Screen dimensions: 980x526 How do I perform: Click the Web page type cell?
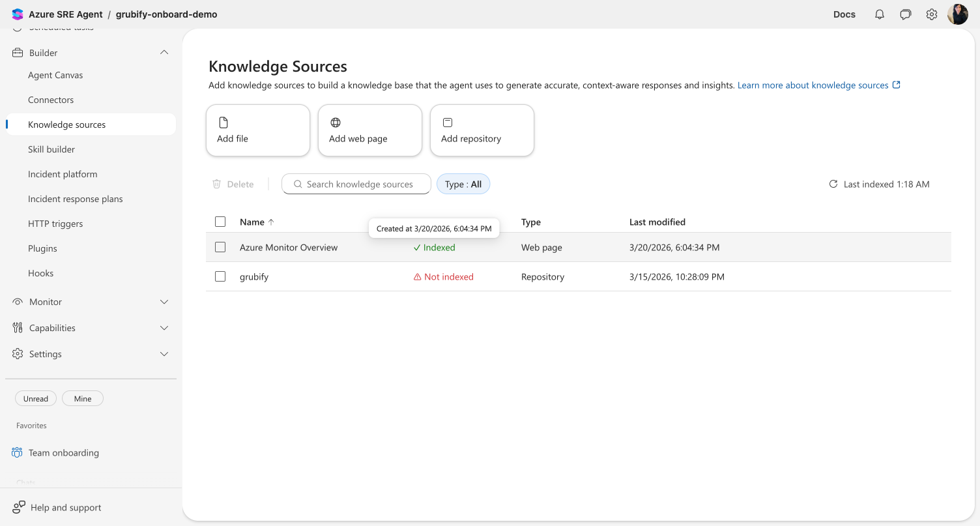[541, 248]
